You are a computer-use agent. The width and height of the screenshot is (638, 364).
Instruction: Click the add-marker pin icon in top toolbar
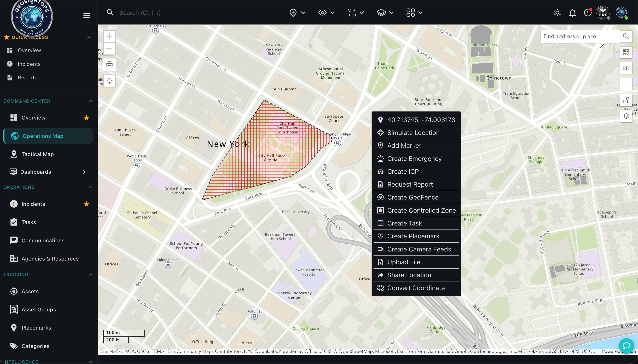293,13
